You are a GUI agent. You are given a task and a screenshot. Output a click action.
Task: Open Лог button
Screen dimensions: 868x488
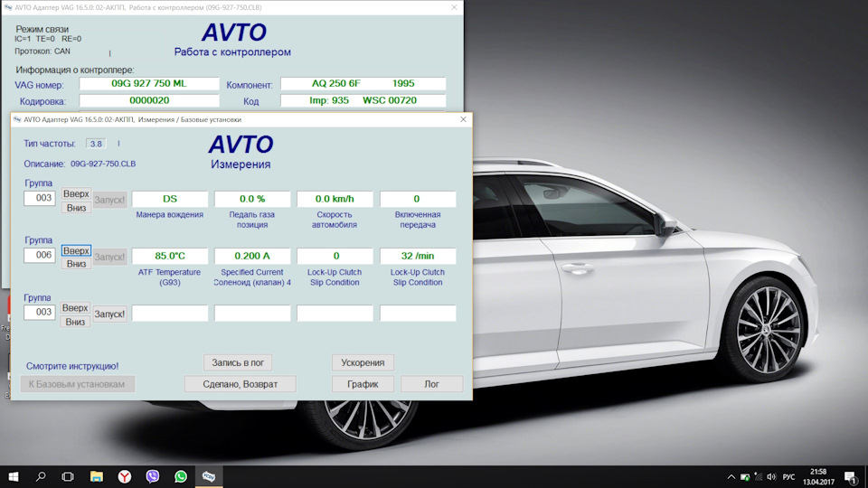click(432, 384)
